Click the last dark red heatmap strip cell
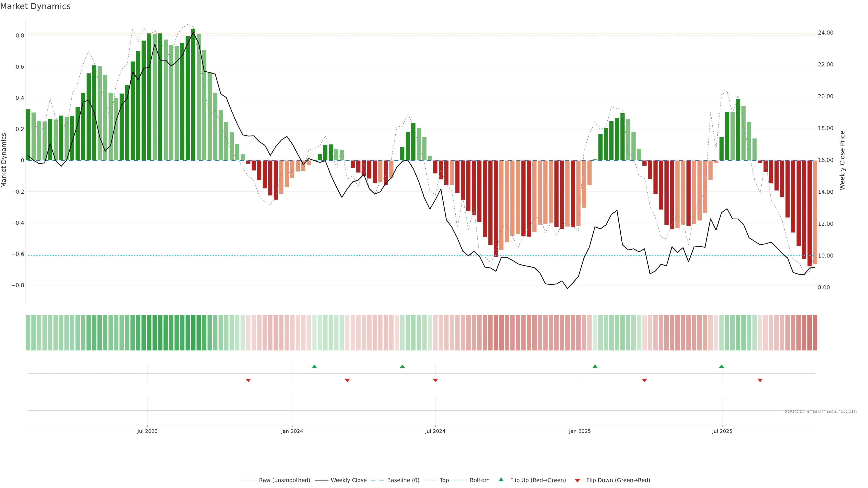This screenshot has width=868, height=488. pyautogui.click(x=815, y=332)
